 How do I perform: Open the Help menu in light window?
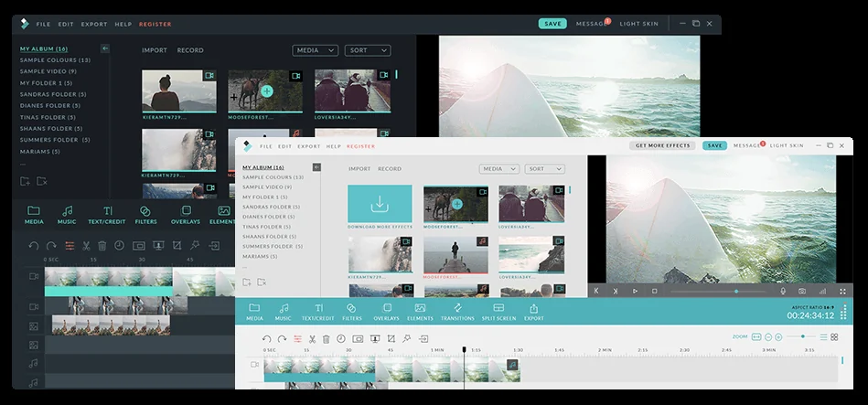click(334, 146)
